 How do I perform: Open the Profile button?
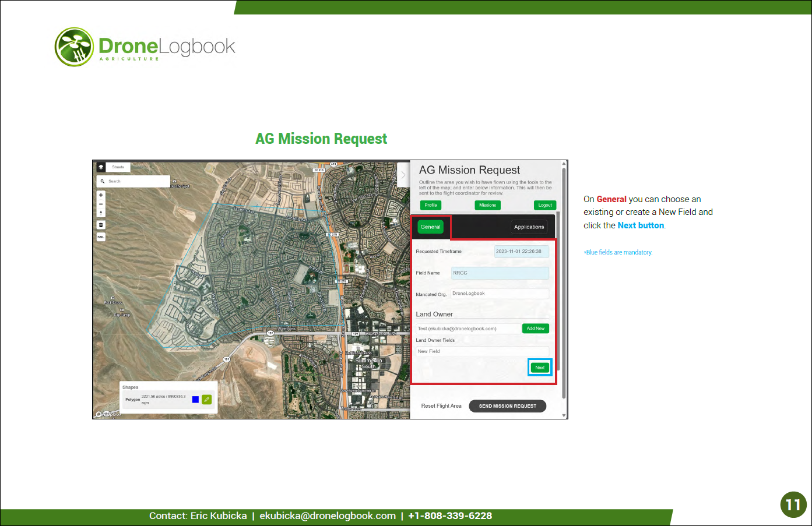click(431, 205)
